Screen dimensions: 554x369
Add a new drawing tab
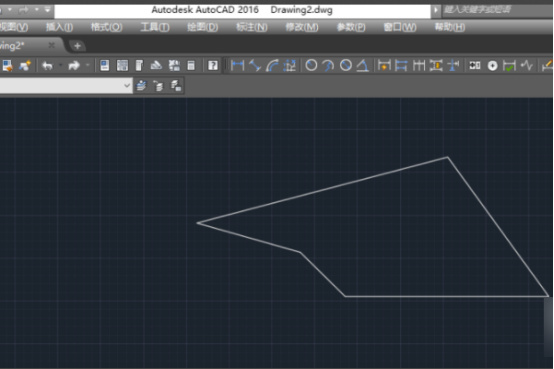point(77,46)
